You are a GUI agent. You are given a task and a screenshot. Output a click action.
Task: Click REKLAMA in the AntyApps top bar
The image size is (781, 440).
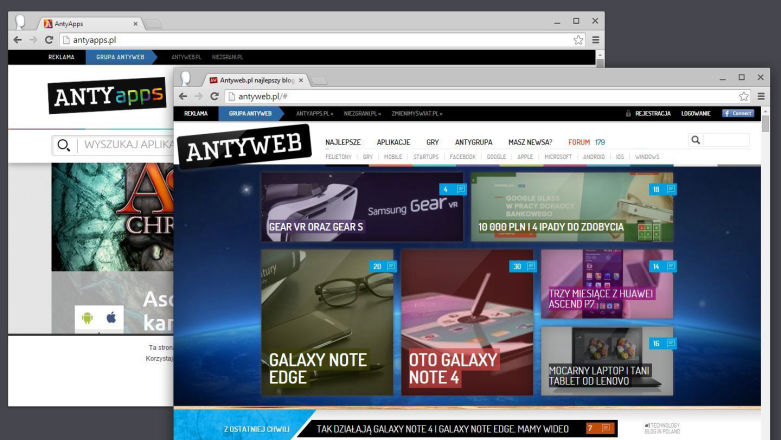click(61, 57)
